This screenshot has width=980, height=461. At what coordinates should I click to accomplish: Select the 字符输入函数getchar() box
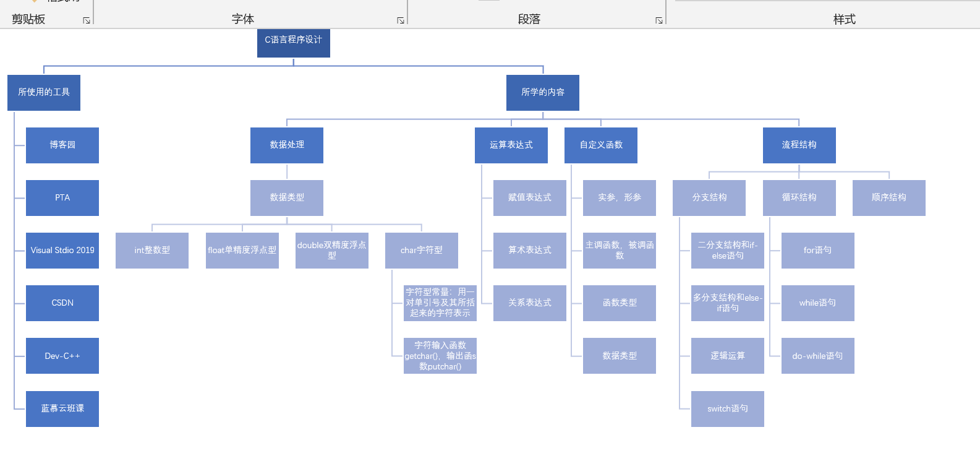440,356
